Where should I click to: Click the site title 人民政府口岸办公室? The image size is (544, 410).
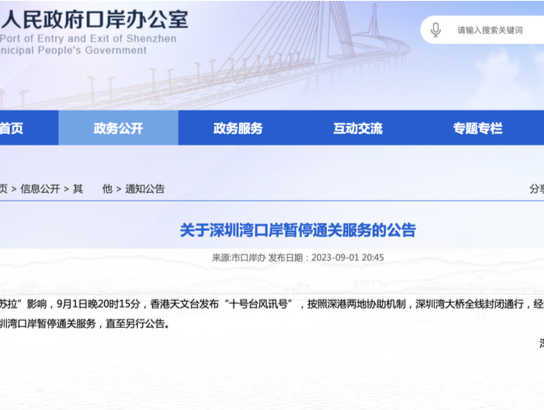(x=94, y=19)
